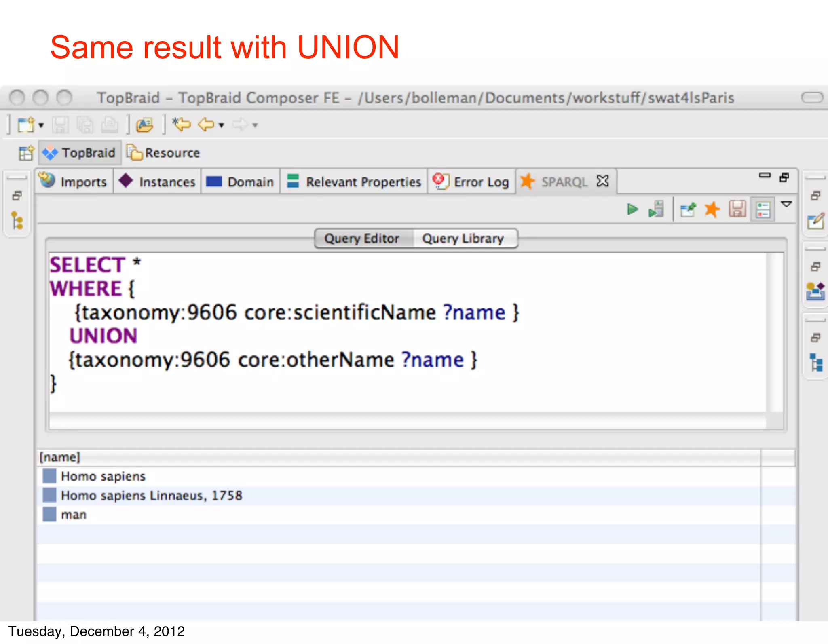Click the UNION keyword in the query
Viewport: 828px width, 644px height.
[x=103, y=336]
